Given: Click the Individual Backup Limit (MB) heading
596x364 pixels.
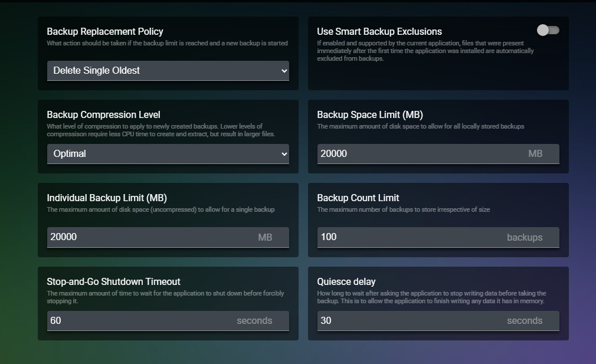Looking at the screenshot, I should (x=107, y=198).
